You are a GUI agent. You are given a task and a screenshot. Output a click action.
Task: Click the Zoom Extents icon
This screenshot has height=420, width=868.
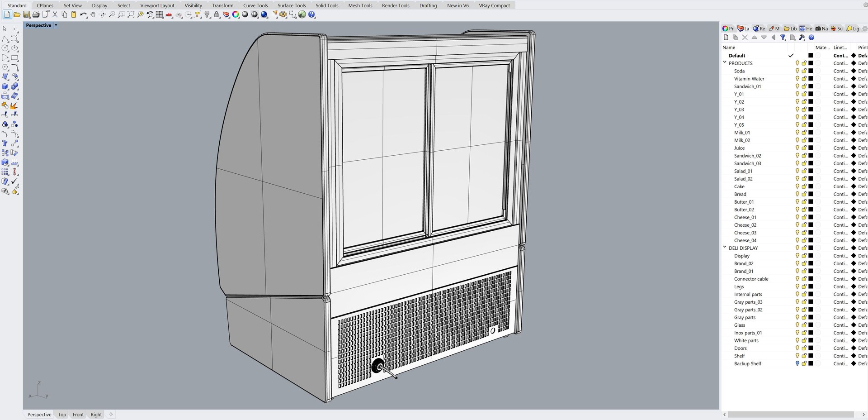pyautogui.click(x=131, y=14)
